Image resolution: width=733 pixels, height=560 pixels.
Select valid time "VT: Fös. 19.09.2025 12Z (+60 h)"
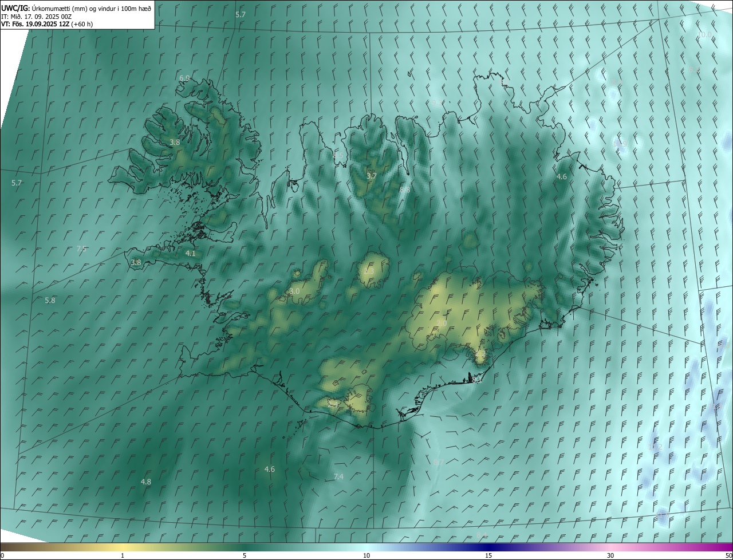47,24
